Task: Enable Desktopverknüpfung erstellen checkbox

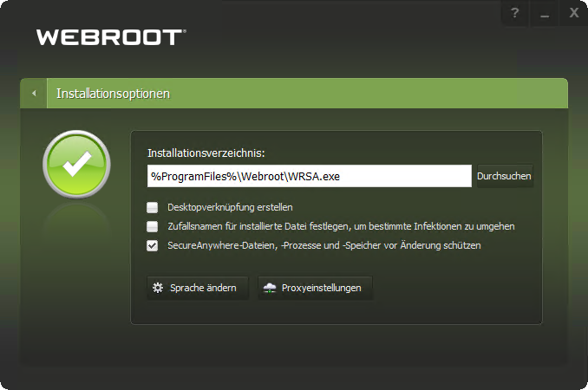Action: [153, 207]
